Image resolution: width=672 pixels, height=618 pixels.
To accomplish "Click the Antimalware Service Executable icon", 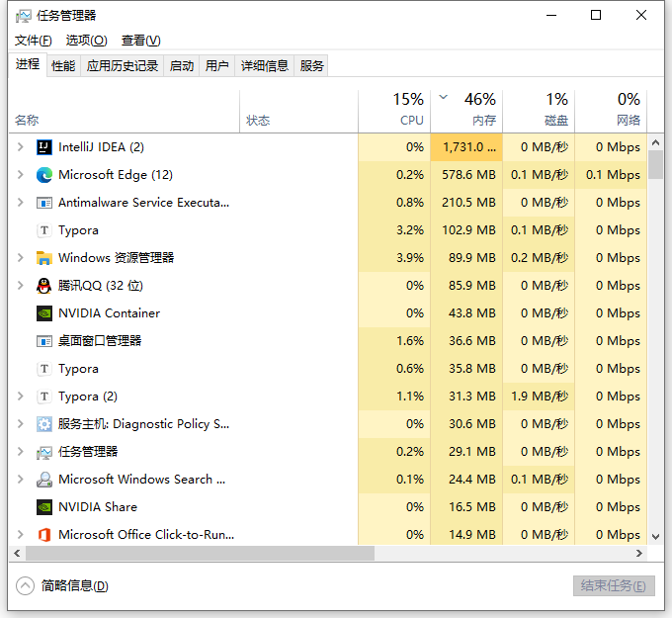I will (44, 203).
